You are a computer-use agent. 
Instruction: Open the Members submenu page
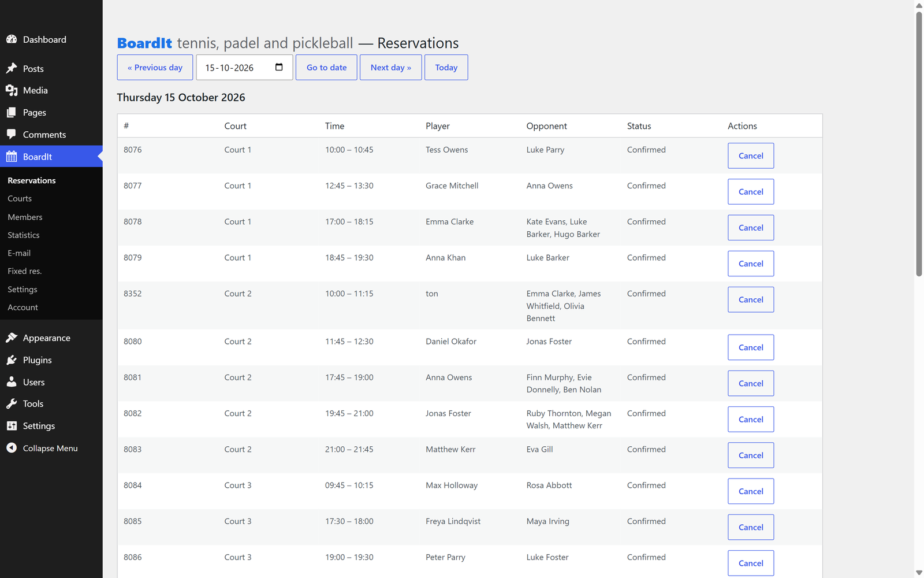click(x=25, y=217)
